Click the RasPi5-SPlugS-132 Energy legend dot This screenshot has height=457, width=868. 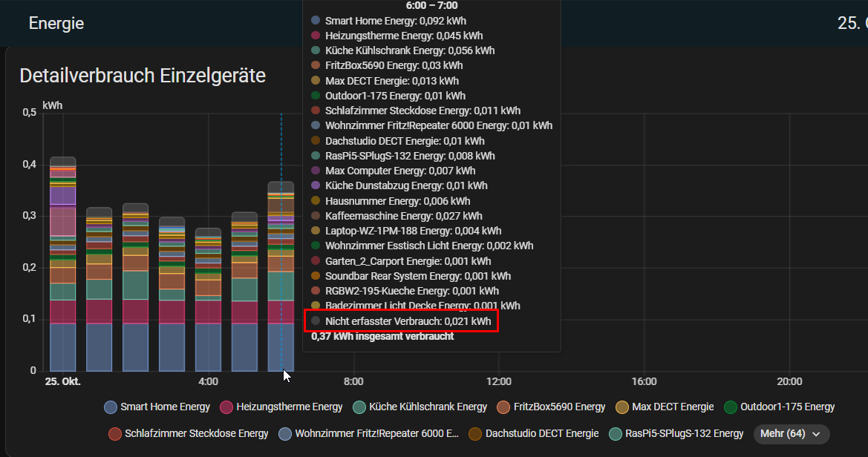click(616, 434)
